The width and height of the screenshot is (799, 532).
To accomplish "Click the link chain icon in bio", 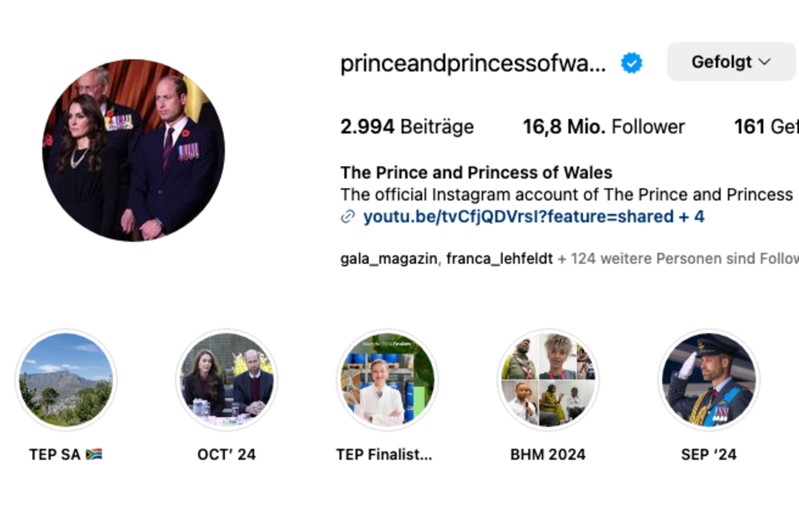I will [348, 216].
